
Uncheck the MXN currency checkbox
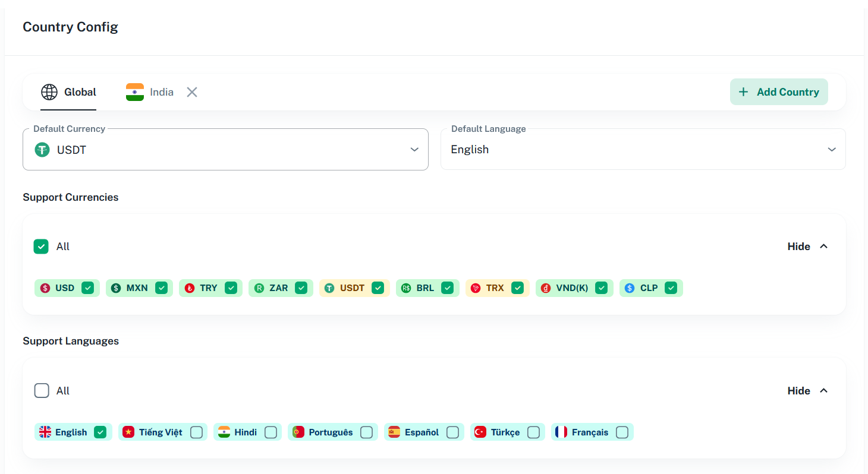click(161, 288)
